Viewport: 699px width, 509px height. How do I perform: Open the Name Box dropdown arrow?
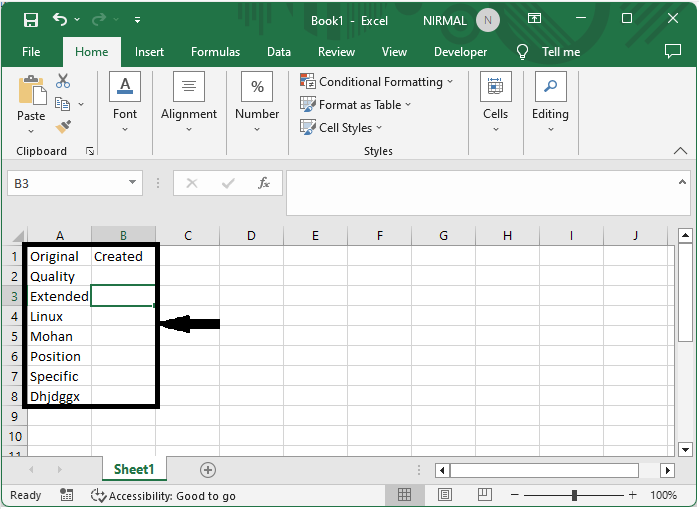pyautogui.click(x=132, y=182)
